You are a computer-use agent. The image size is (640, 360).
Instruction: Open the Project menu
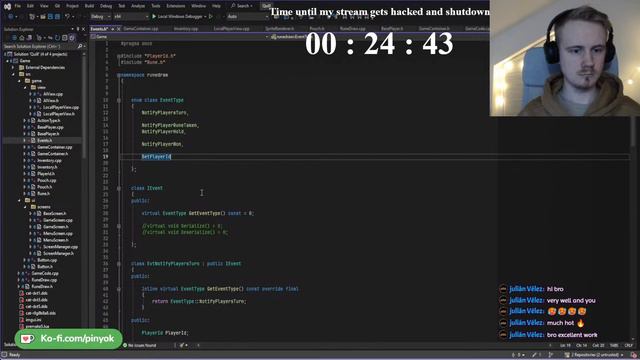(72, 6)
